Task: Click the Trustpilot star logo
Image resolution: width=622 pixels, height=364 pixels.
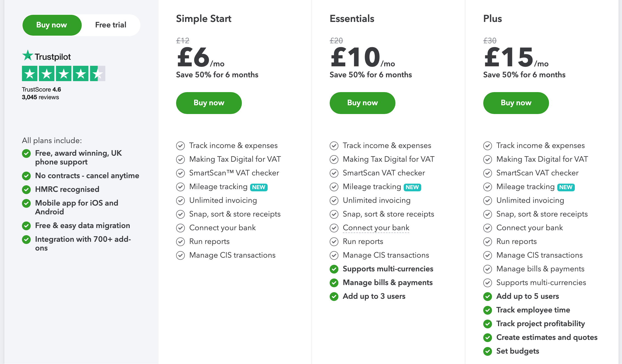Action: click(28, 56)
